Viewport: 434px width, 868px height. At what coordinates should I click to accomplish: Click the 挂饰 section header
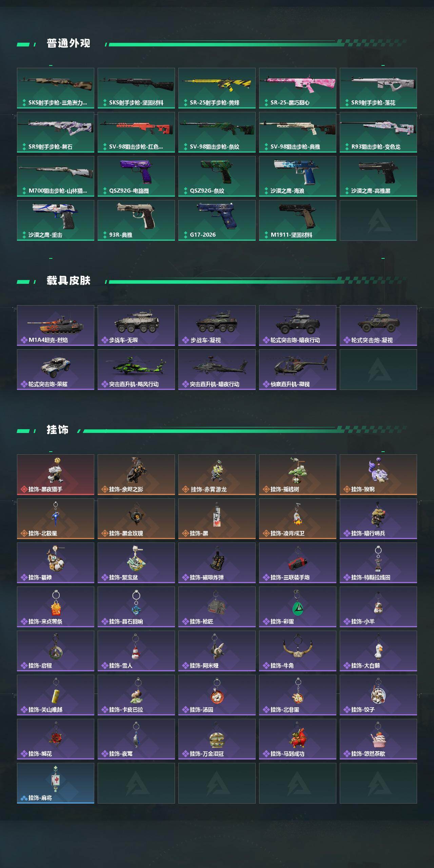57,430
